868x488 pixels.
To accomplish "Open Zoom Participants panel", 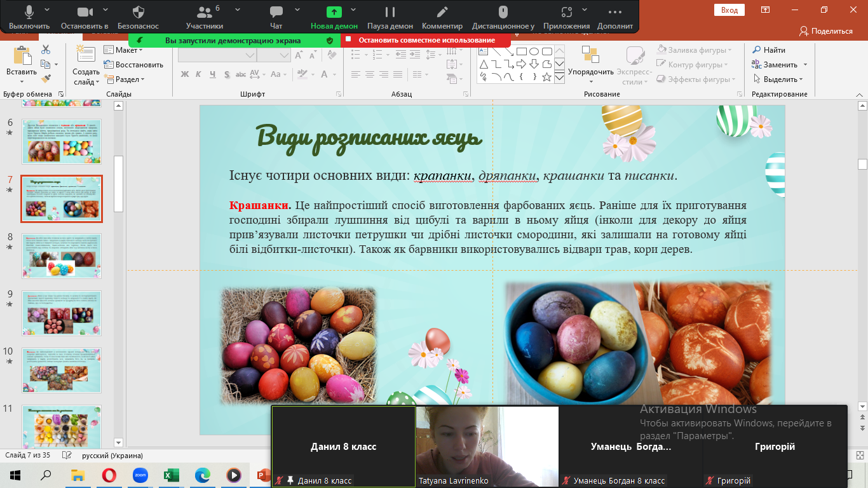I will (205, 17).
